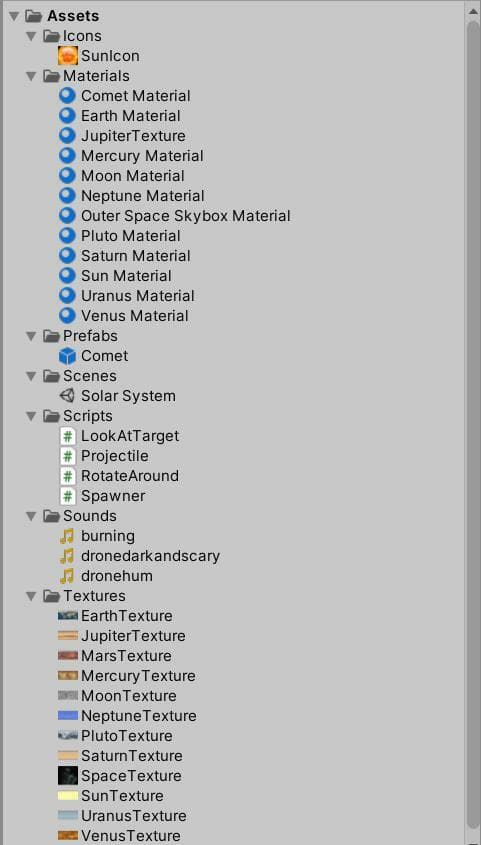Collapse the Materials folder arrow

click(31, 76)
